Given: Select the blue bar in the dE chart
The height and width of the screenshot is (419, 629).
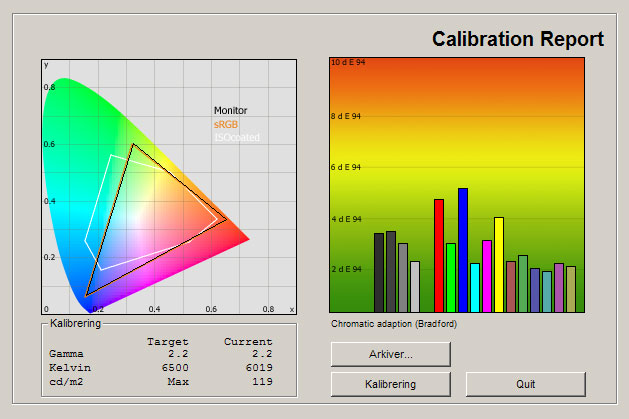Looking at the screenshot, I should tap(463, 250).
